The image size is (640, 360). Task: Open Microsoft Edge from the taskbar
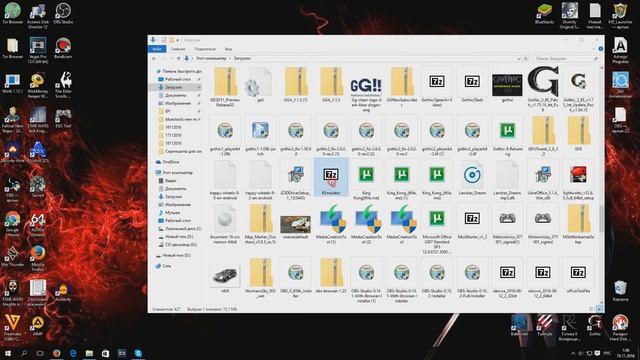[x=73, y=353]
